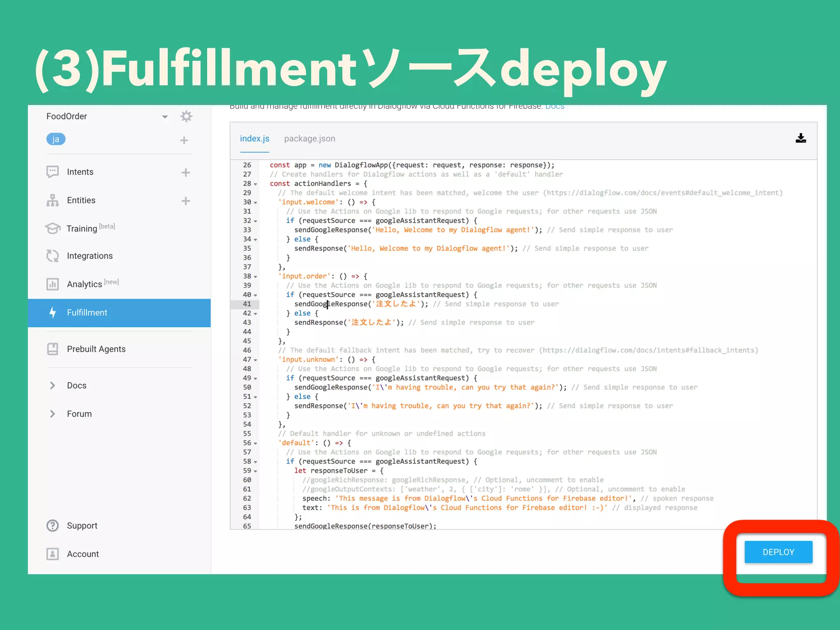Add a language with plus icon
The image size is (840, 630).
click(x=184, y=140)
